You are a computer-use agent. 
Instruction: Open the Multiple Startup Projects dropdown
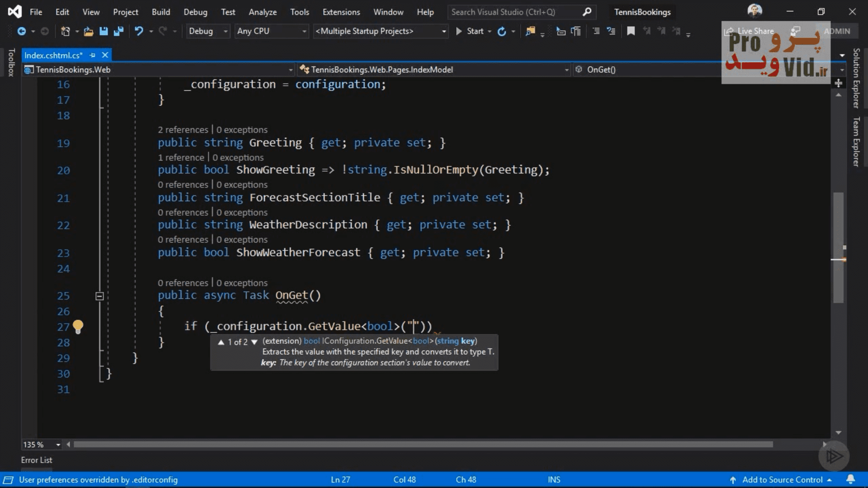(x=381, y=31)
